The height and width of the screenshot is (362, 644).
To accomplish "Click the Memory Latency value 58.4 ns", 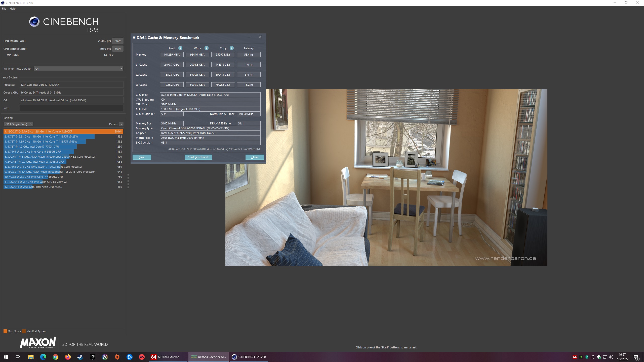I will coord(249,55).
